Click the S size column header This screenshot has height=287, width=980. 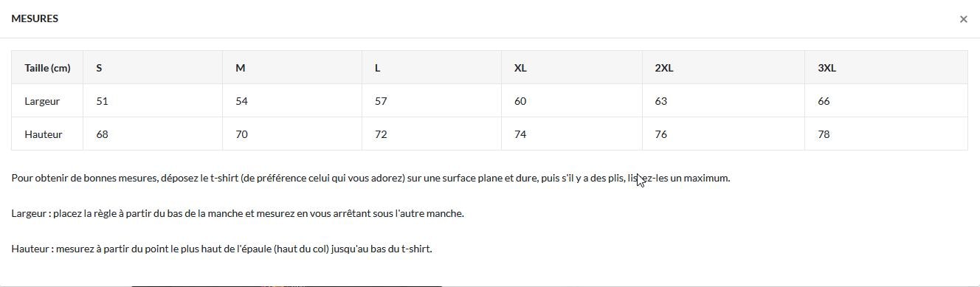(x=153, y=68)
